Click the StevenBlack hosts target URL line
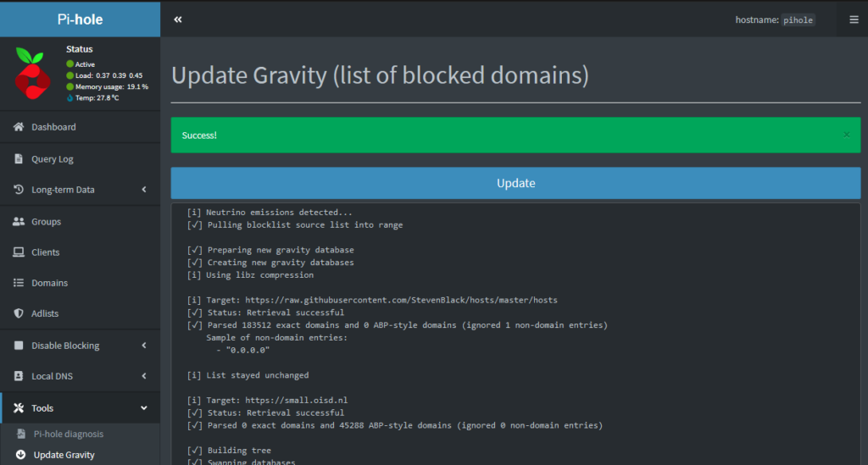Screen dimensions: 868x465 tap(372, 300)
